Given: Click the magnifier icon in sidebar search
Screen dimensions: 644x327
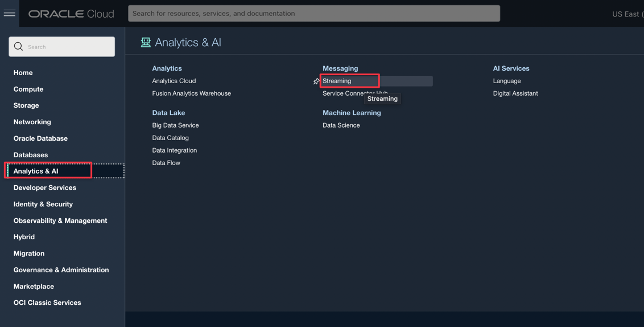Looking at the screenshot, I should pos(18,47).
